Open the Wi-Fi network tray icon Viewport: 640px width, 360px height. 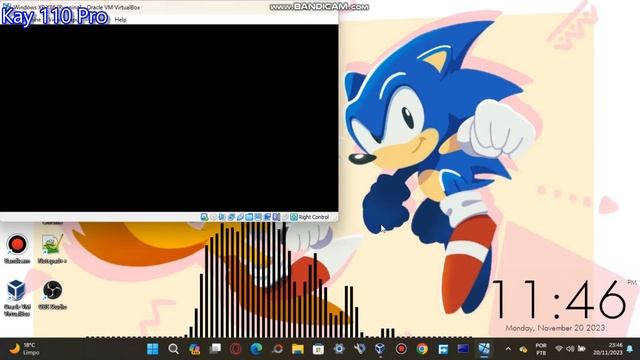559,349
